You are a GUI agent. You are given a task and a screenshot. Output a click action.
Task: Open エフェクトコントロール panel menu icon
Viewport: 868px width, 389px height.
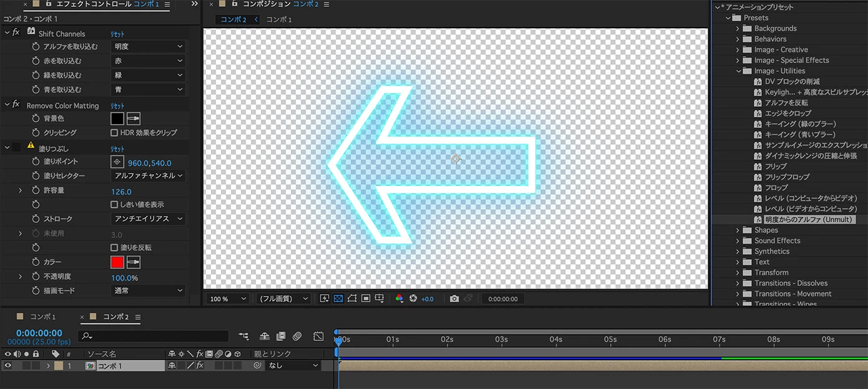167,4
